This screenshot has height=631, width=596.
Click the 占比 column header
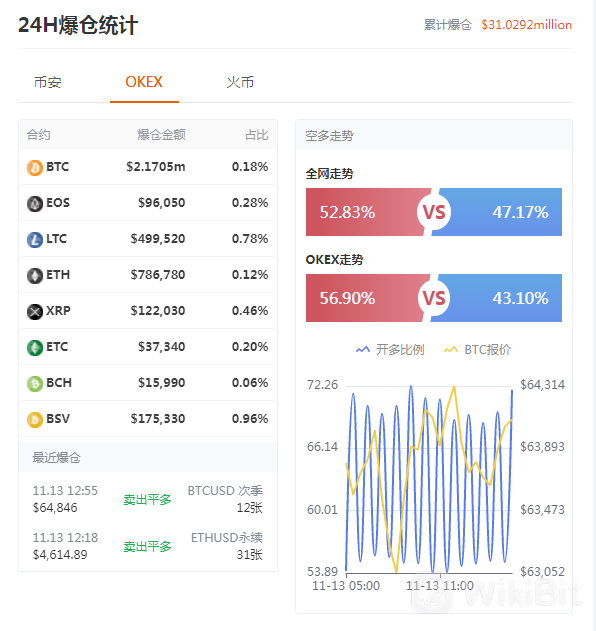pos(257,135)
